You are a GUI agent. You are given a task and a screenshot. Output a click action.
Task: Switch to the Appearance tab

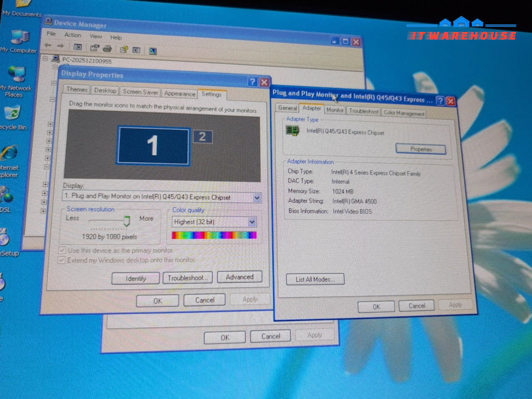coord(180,94)
